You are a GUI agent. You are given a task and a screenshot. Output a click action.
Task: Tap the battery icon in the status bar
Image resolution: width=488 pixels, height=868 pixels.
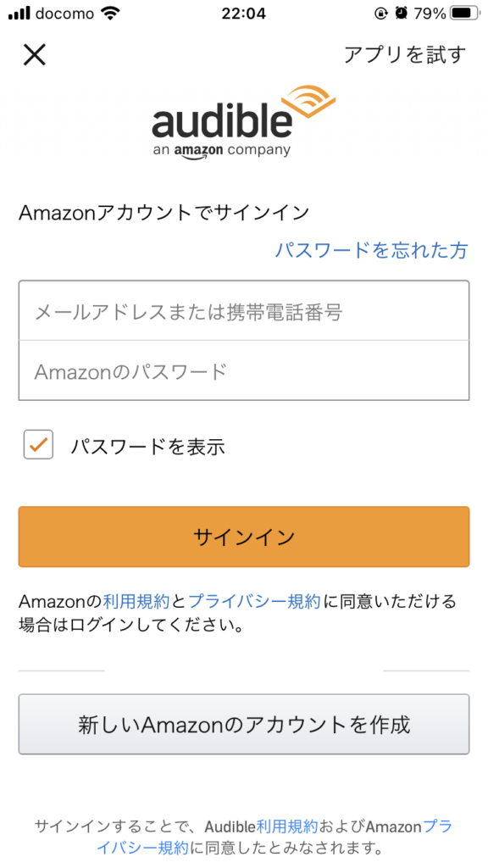pos(465,14)
